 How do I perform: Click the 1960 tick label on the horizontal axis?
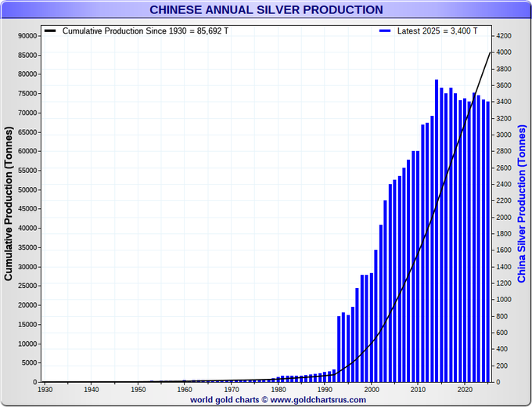click(x=185, y=389)
